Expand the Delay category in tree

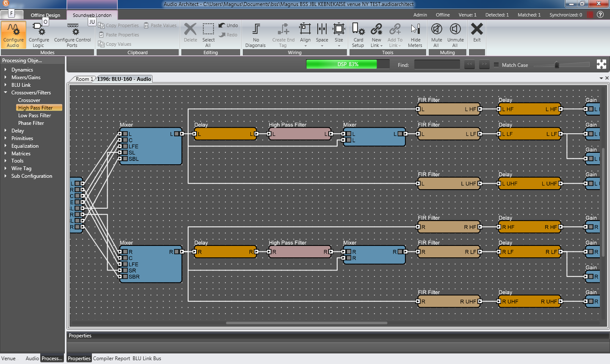click(x=6, y=130)
